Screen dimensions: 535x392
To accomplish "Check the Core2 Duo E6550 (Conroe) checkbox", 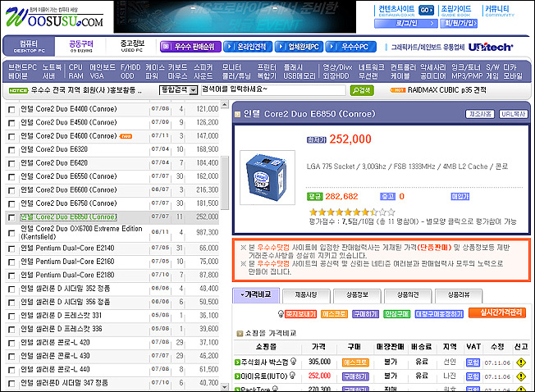I will (x=11, y=177).
